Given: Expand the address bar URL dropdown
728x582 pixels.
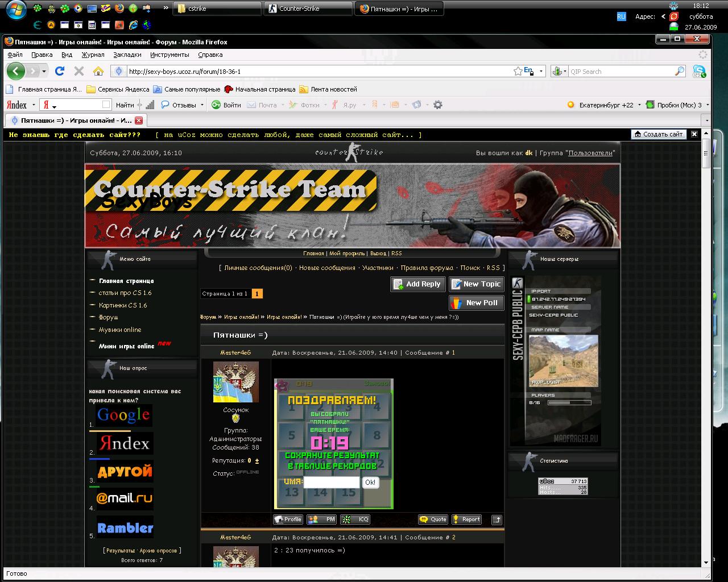Looking at the screenshot, I should 541,71.
